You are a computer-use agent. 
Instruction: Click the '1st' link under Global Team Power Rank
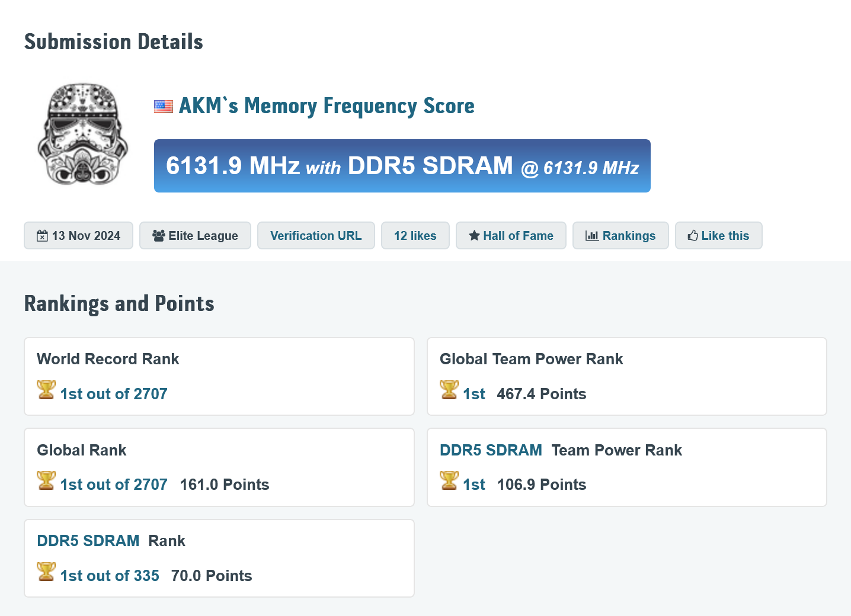tap(474, 394)
